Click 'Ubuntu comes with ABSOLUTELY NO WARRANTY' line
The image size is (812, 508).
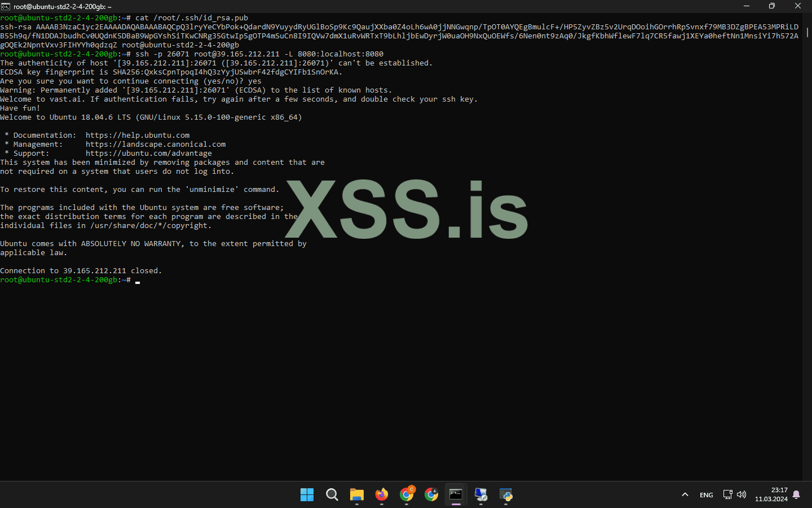[153, 243]
